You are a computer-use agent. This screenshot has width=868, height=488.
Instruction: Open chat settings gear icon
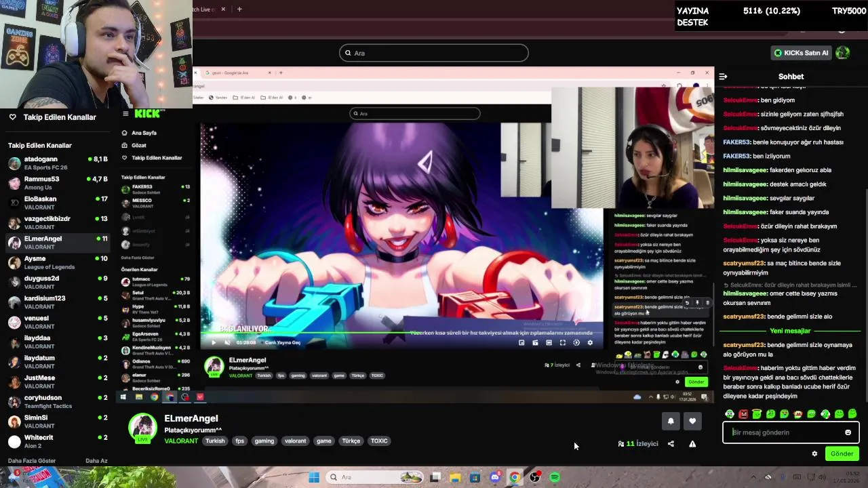(x=814, y=454)
